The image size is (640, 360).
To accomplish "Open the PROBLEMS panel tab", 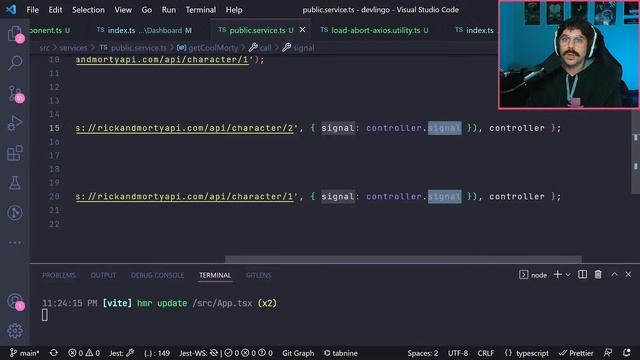I will (x=59, y=276).
